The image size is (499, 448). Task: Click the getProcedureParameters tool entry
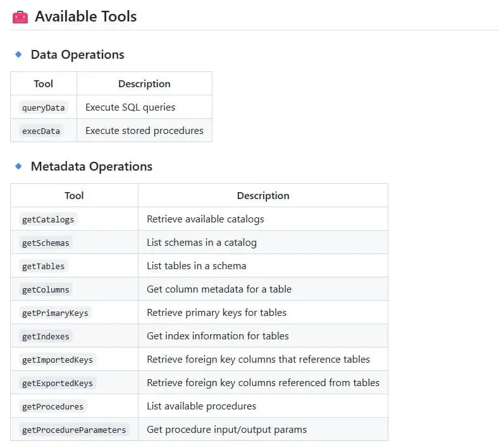(x=74, y=430)
